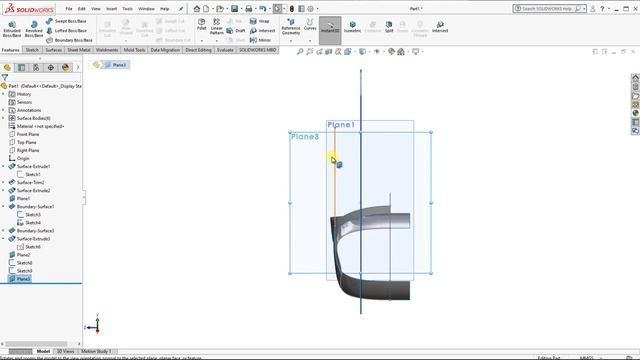Screen dimensions: 640x360
Task: Create a new document
Action: [206, 9]
